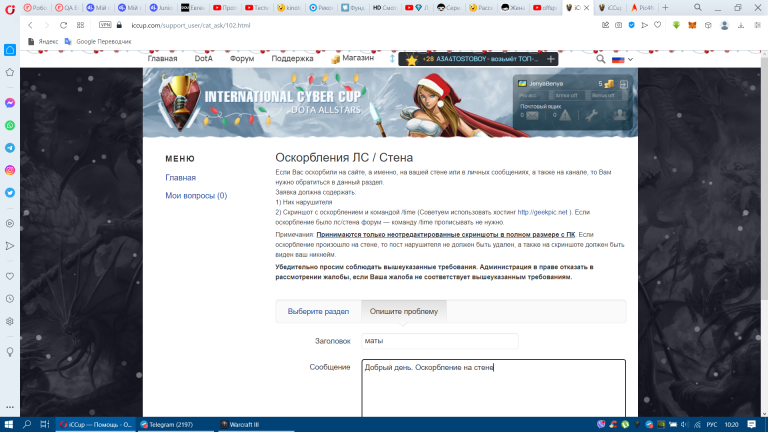The width and height of the screenshot is (768, 432).
Task: Open history clock in the sidebar
Action: pyautogui.click(x=10, y=299)
